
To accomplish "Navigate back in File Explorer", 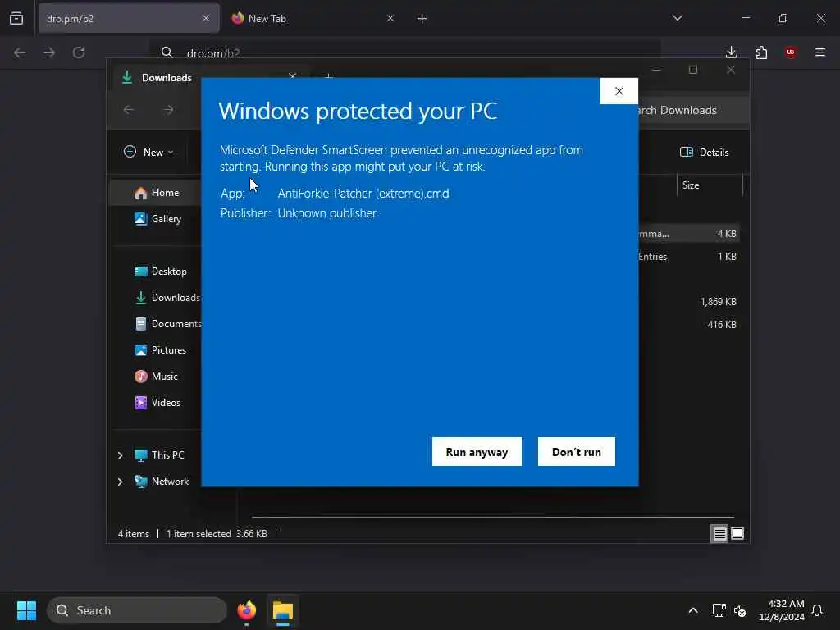I will click(129, 110).
